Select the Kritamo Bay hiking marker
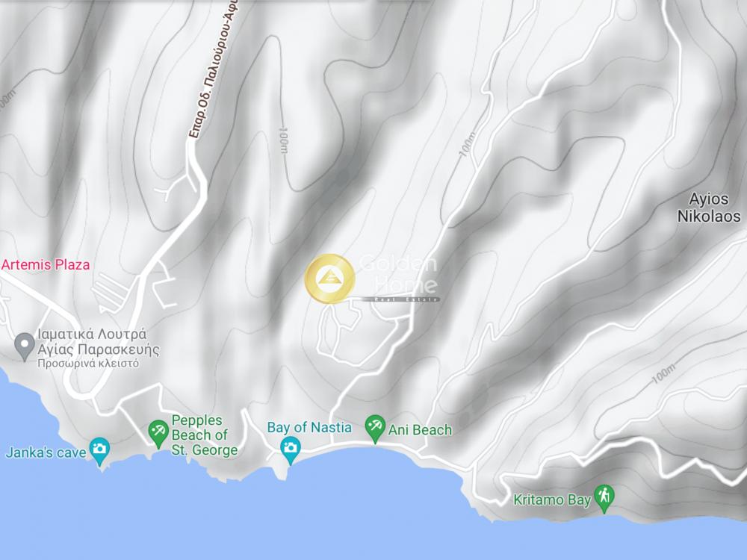 click(x=604, y=497)
